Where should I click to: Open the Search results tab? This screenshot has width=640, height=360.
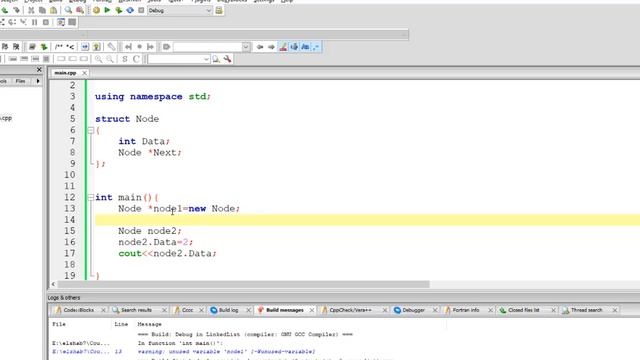tap(136, 310)
